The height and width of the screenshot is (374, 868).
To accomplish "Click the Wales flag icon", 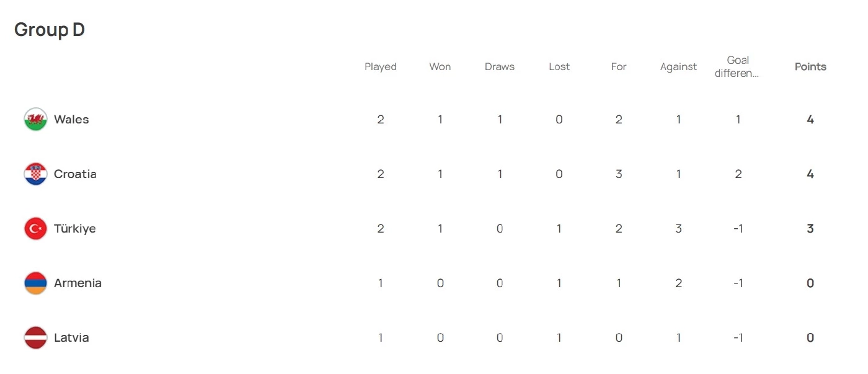I will pos(35,120).
